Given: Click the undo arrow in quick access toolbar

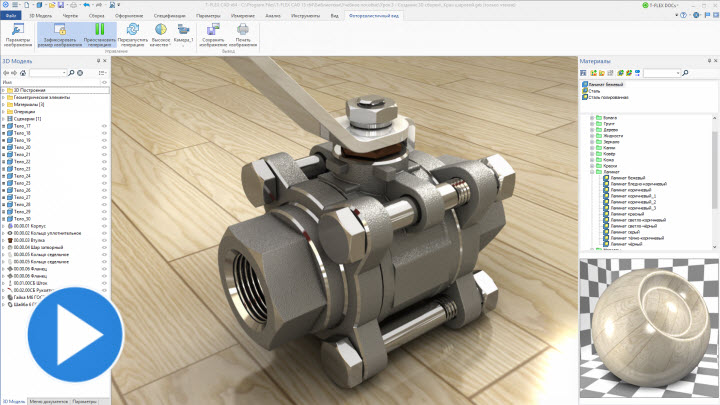Looking at the screenshot, I should point(86,5).
